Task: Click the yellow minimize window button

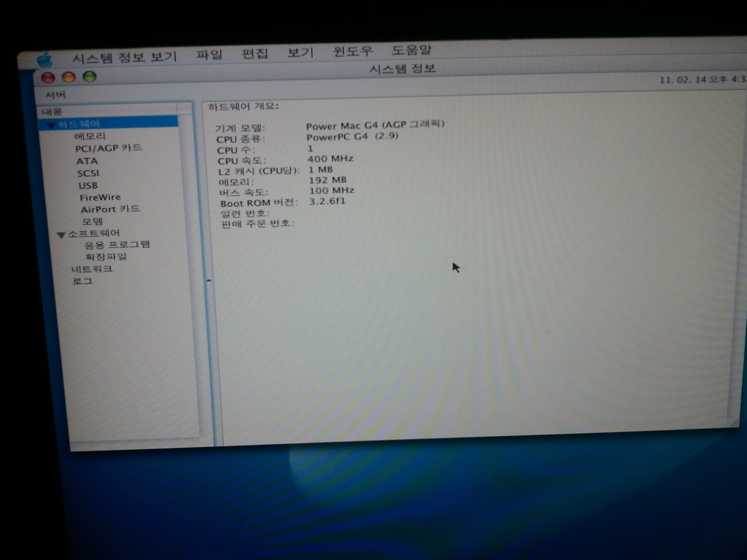Action: (x=69, y=77)
